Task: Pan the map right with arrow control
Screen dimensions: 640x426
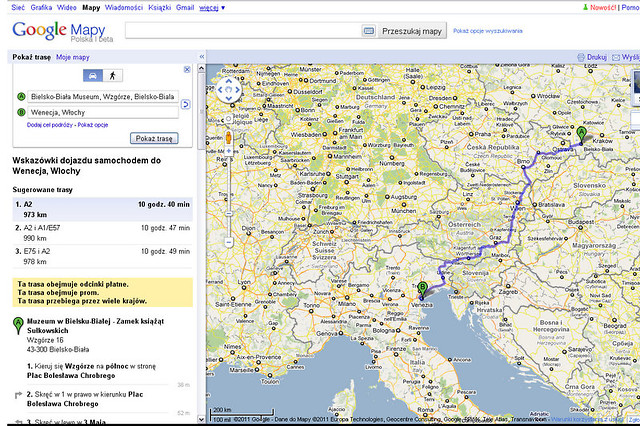Action: (238, 90)
